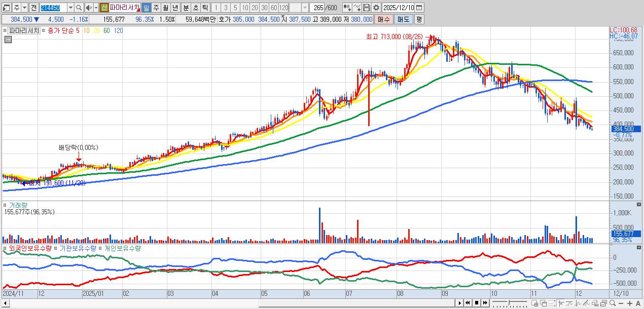The height and width of the screenshot is (309, 644).
Task: Open the dropdown after the 120 interval button
Action: pos(304,8)
